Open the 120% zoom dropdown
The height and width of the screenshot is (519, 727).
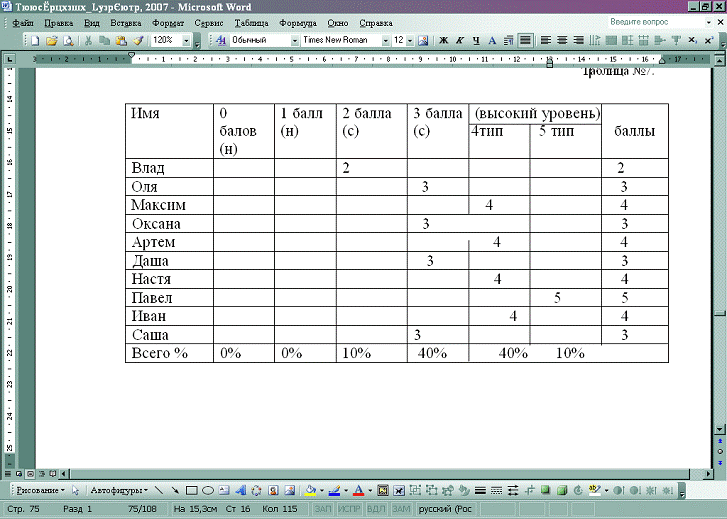point(187,41)
